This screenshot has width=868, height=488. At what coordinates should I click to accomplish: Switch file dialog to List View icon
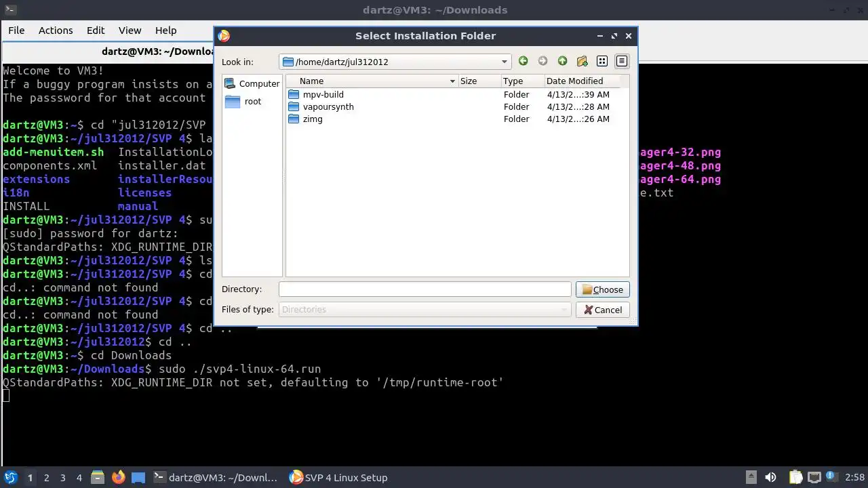[x=601, y=61]
